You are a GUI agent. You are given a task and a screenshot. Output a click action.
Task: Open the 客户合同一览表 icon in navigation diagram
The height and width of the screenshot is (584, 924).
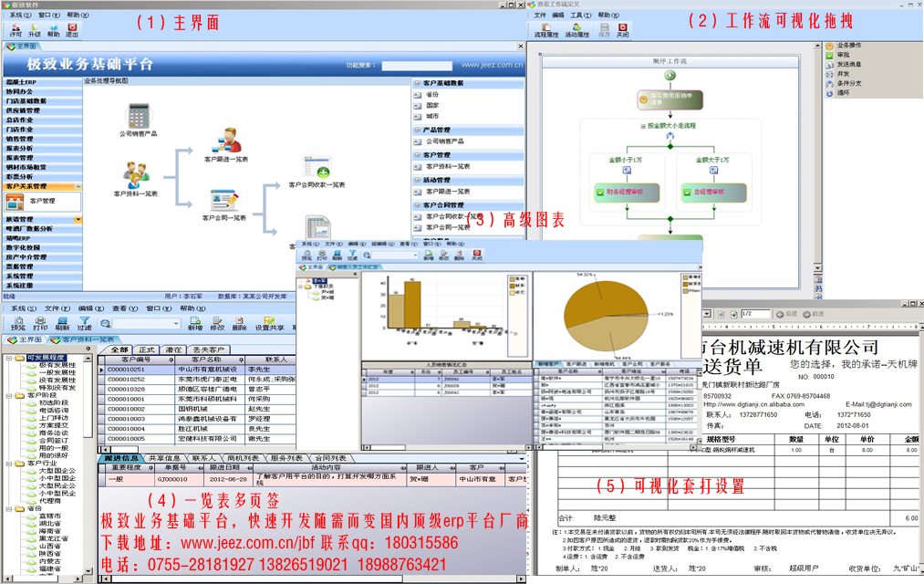(224, 201)
